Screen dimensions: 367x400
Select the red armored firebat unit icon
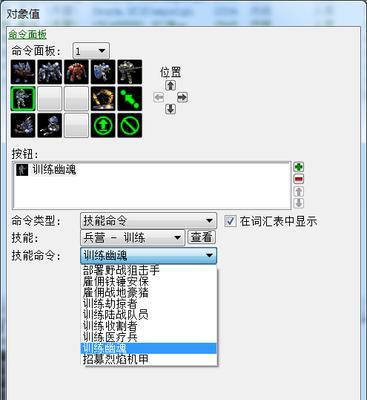pyautogui.click(x=76, y=72)
